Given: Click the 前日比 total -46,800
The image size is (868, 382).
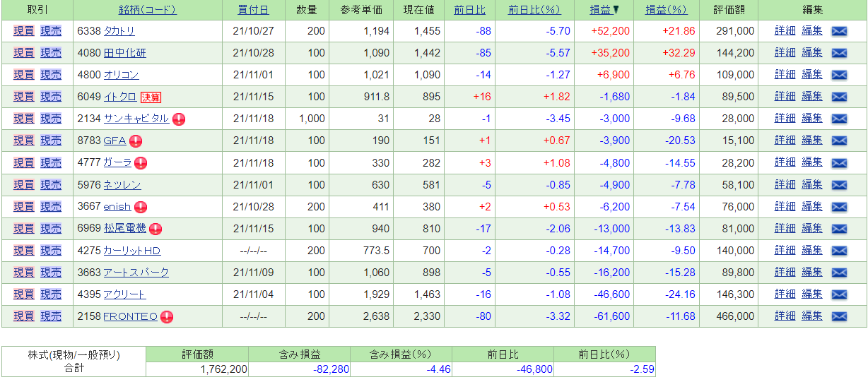Looking at the screenshot, I should point(533,369).
